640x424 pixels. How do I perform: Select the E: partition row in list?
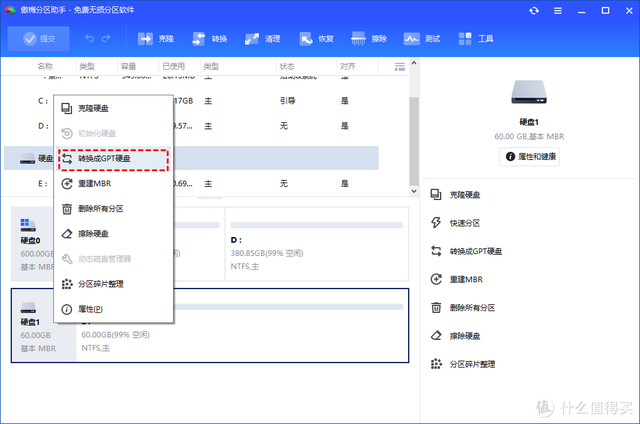point(191,184)
